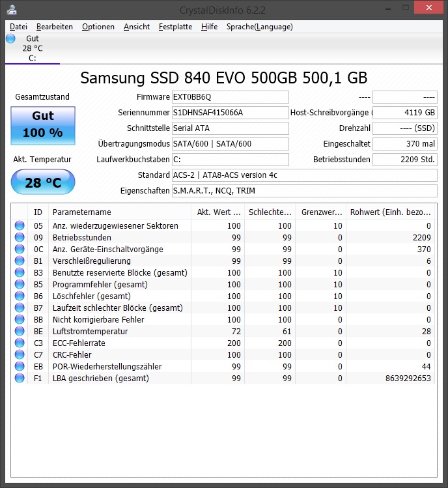The image size is (448, 488).
Task: Open the Festplatte menu
Action: (x=175, y=27)
